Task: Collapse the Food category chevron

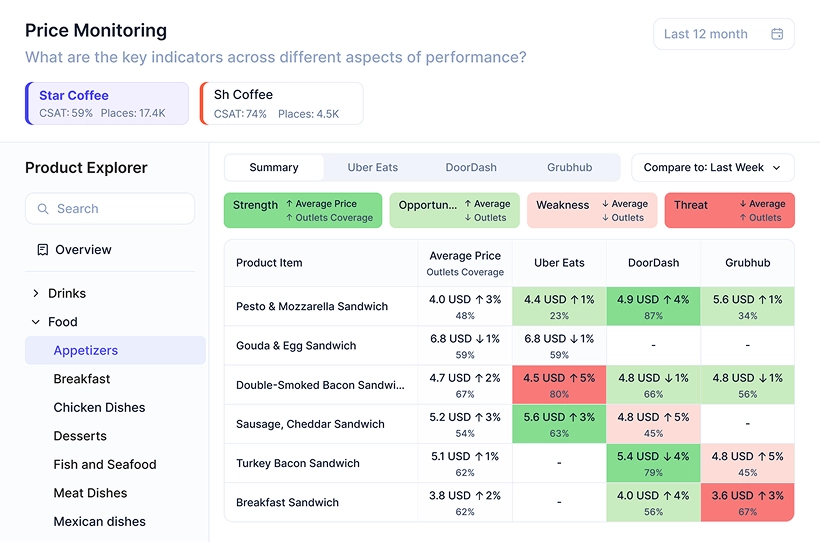Action: click(36, 322)
